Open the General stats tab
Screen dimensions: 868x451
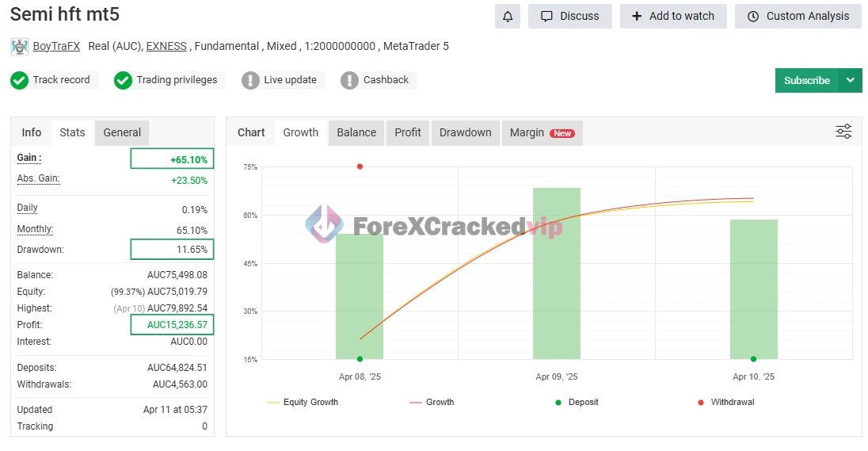pos(122,132)
